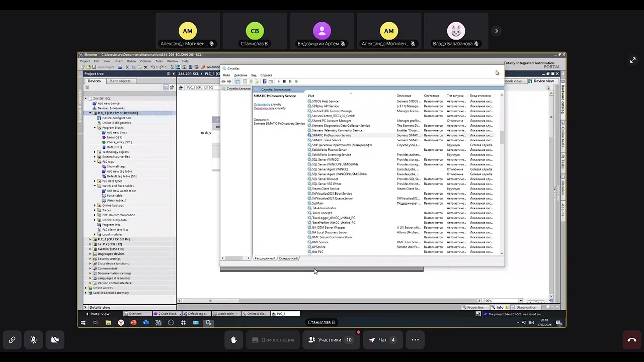Expand the External source files node
Viewport: 644px width, 362px height.
click(95, 157)
